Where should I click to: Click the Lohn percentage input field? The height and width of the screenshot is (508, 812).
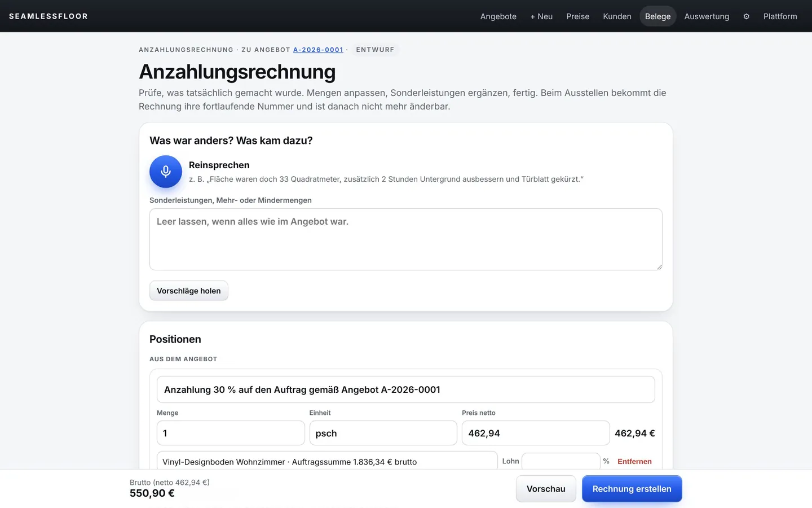(561, 461)
